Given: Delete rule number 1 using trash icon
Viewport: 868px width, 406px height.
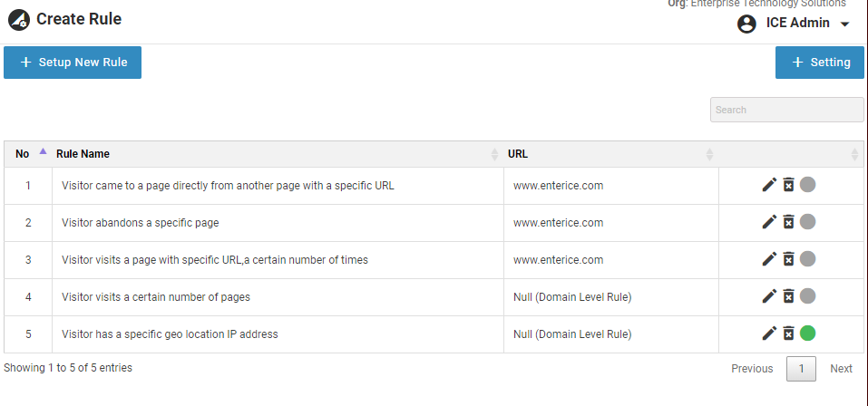Looking at the screenshot, I should pyautogui.click(x=789, y=185).
